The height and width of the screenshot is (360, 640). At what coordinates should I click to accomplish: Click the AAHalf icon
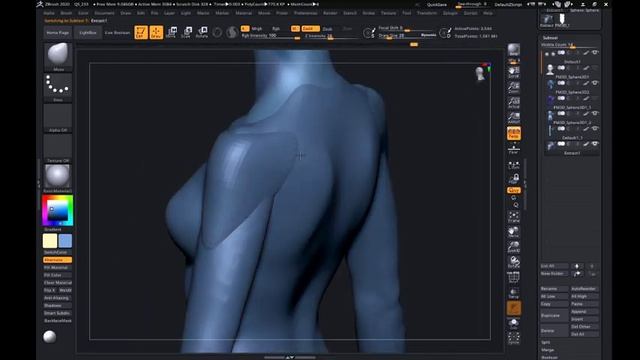514,118
